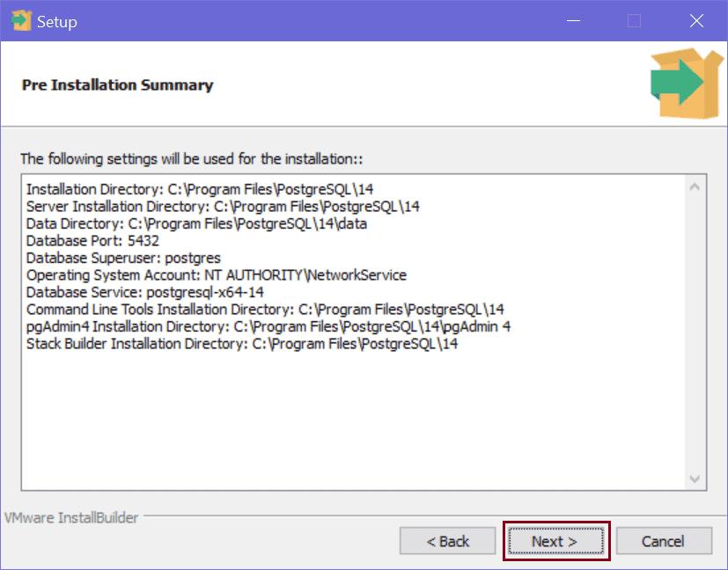Click the Next button to continue

tap(555, 541)
